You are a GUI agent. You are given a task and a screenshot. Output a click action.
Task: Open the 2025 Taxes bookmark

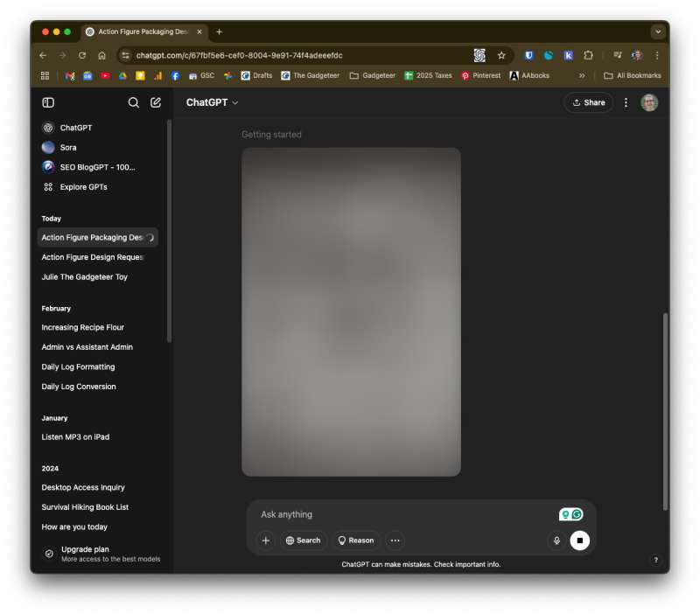(x=428, y=75)
